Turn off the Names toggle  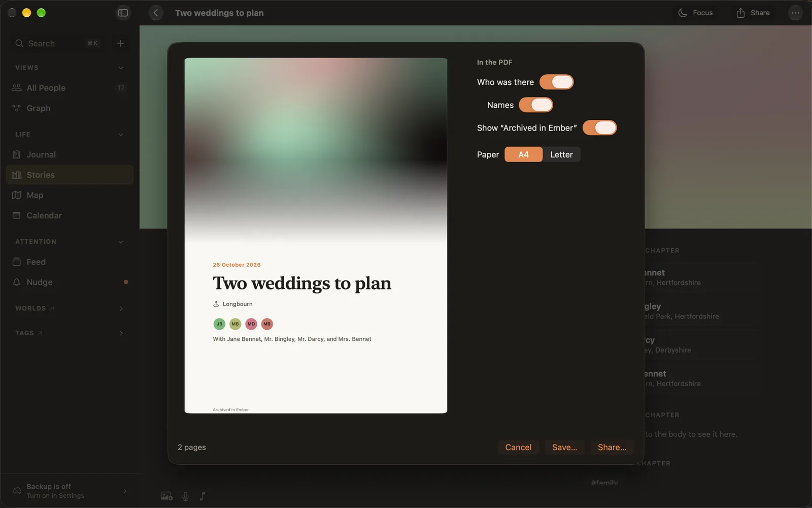tap(536, 105)
